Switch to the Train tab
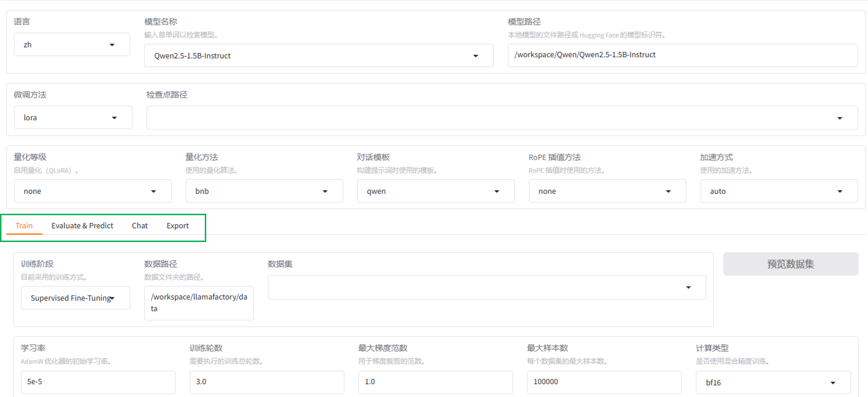 click(24, 225)
